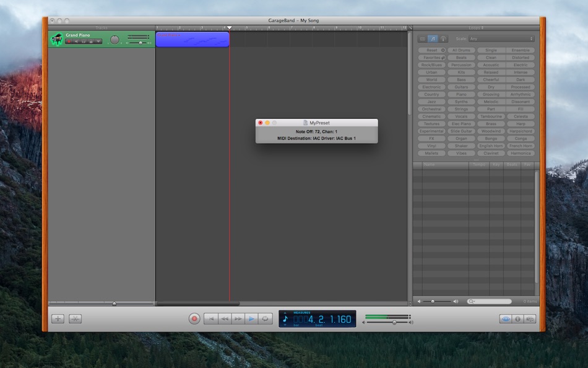Click the Grand Piano instrument icon

tap(56, 39)
